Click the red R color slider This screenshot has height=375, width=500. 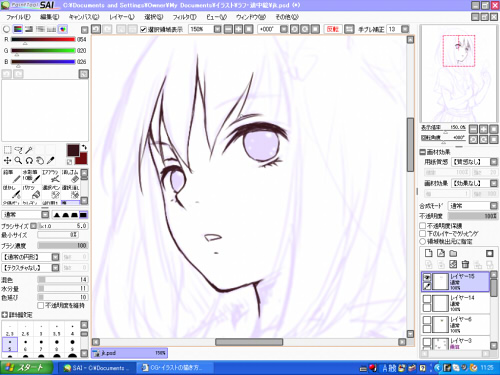pyautogui.click(x=43, y=39)
